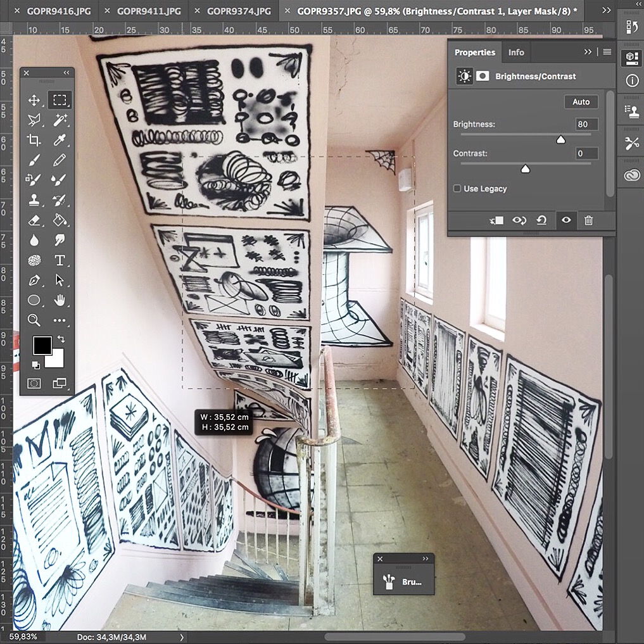Click the Brightness slider handle
Screen dimensions: 644x644
point(560,139)
